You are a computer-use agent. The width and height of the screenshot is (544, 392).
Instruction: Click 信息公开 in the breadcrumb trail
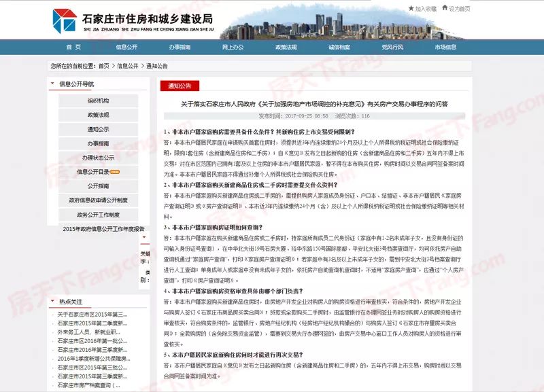[x=128, y=66]
